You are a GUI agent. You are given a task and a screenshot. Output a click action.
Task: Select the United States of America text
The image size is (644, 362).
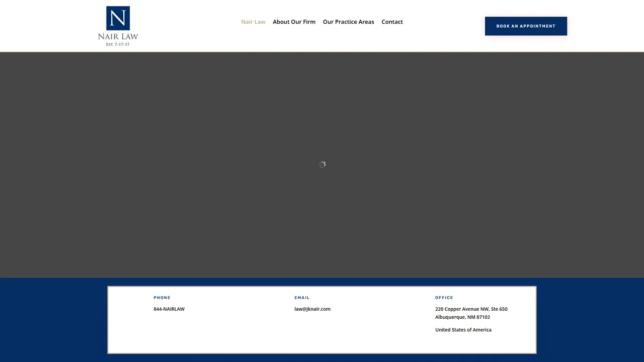pyautogui.click(x=463, y=330)
